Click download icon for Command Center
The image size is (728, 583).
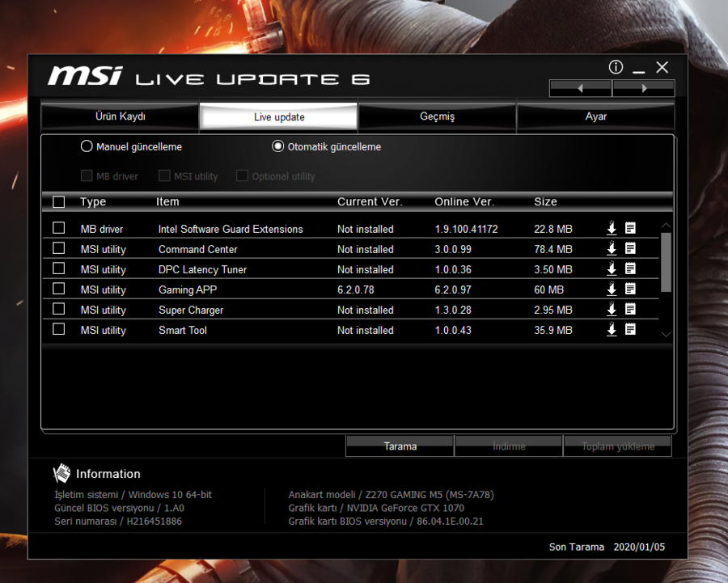pos(612,248)
